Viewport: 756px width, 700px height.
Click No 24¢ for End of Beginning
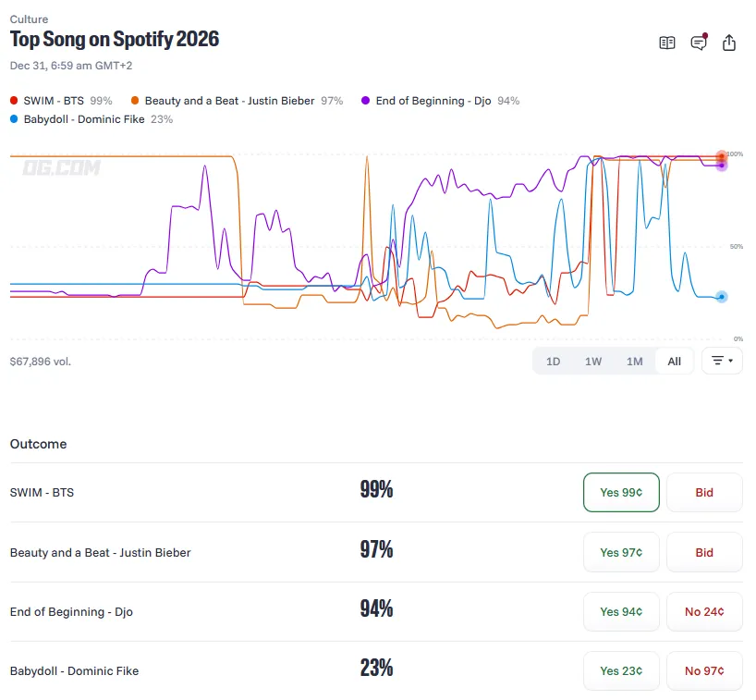click(704, 612)
